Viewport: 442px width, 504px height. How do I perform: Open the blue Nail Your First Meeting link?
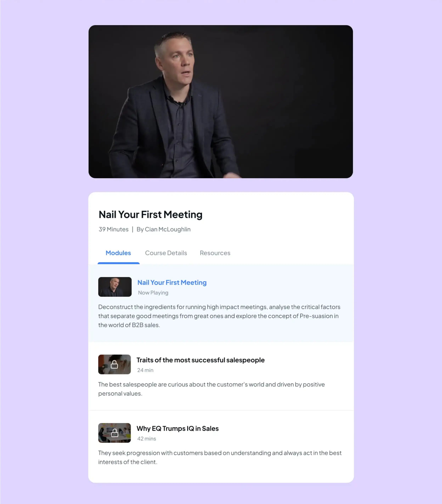coord(172,282)
